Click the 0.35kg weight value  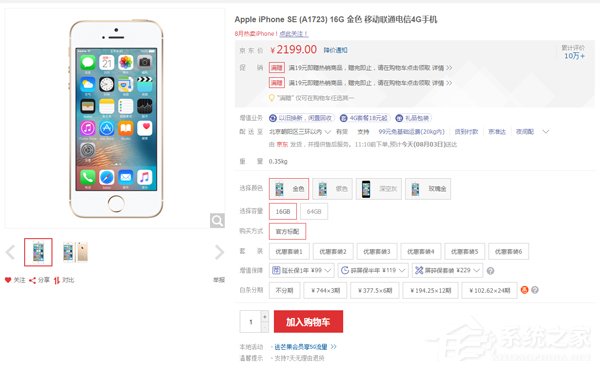click(x=278, y=161)
